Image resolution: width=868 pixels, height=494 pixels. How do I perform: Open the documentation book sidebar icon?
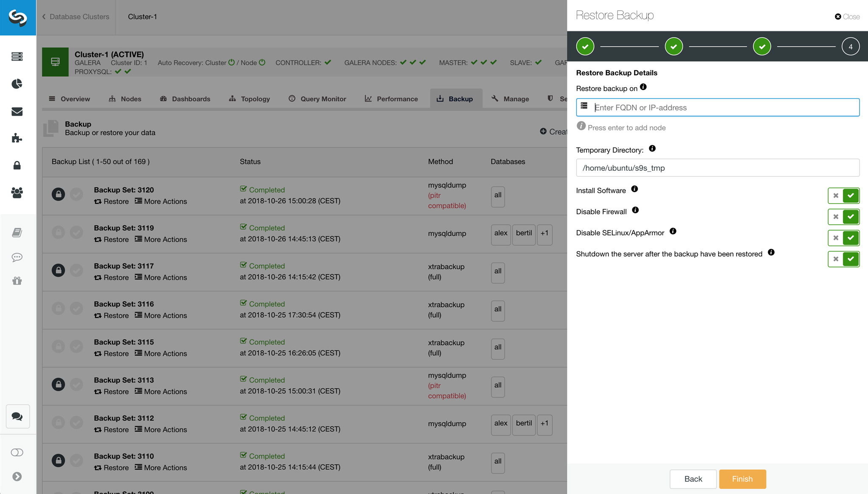(17, 232)
